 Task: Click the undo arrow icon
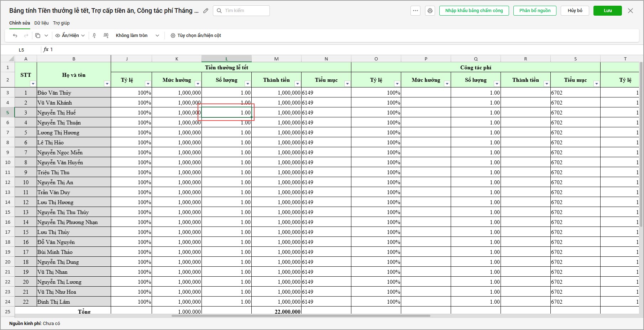coord(15,36)
